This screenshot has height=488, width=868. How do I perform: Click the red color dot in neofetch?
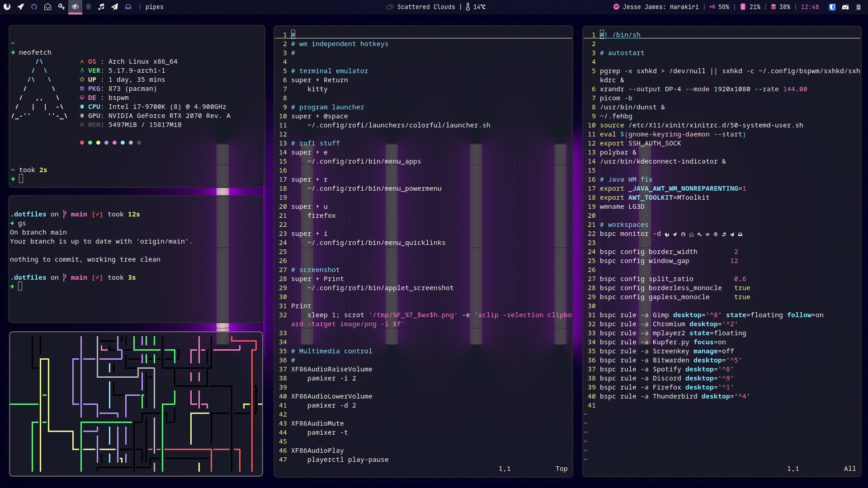(82, 143)
